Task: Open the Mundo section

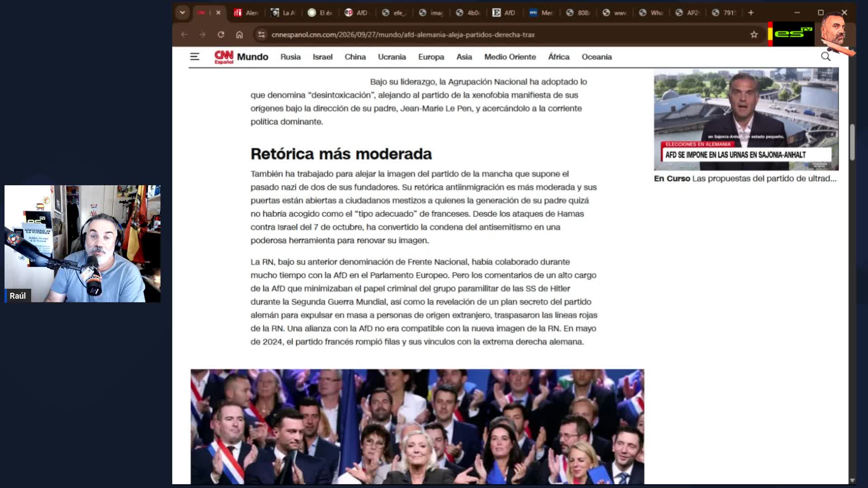Action: coord(252,57)
